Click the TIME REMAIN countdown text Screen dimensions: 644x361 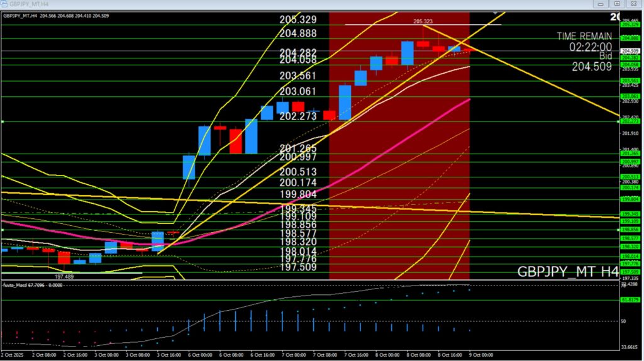tap(584, 36)
